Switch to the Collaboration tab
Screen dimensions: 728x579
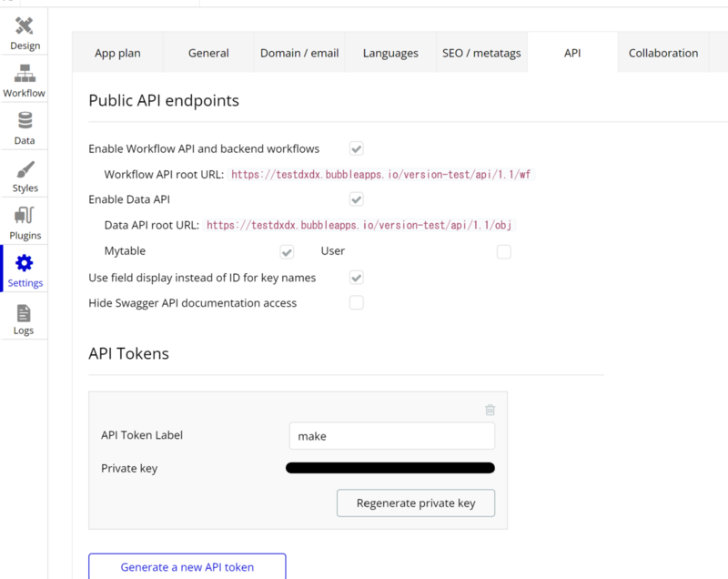pos(663,53)
